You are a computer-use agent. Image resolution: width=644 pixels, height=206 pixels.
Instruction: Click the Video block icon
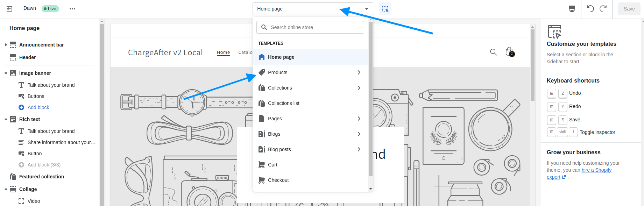point(21,201)
